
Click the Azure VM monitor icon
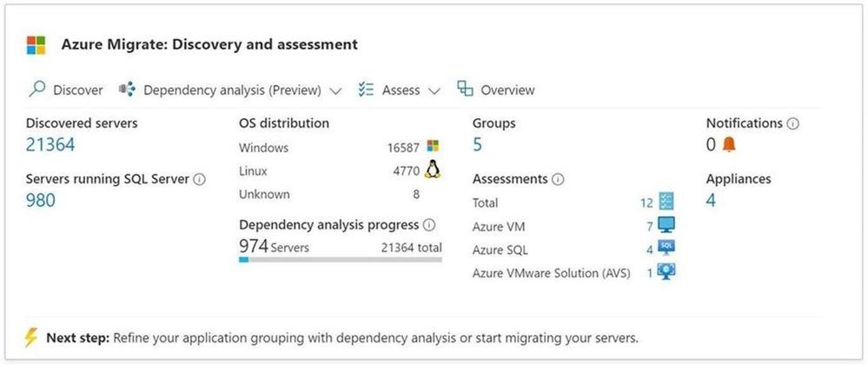pyautogui.click(x=666, y=225)
